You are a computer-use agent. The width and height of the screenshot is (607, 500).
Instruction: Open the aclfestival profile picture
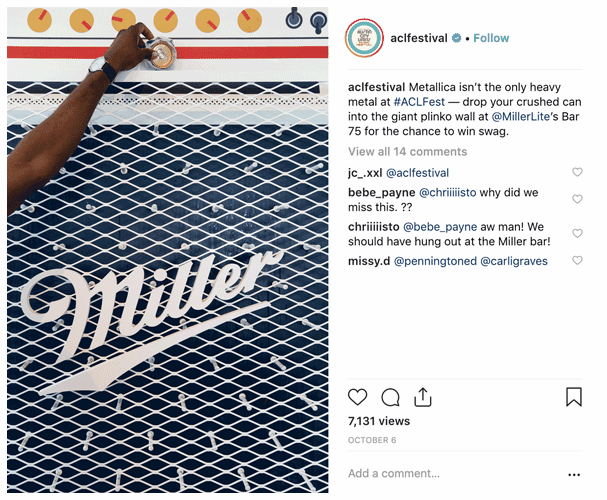point(364,38)
